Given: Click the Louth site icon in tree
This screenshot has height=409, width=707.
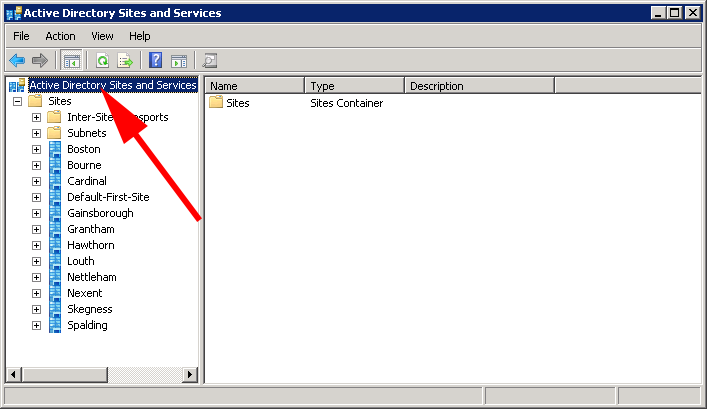Looking at the screenshot, I should [55, 261].
